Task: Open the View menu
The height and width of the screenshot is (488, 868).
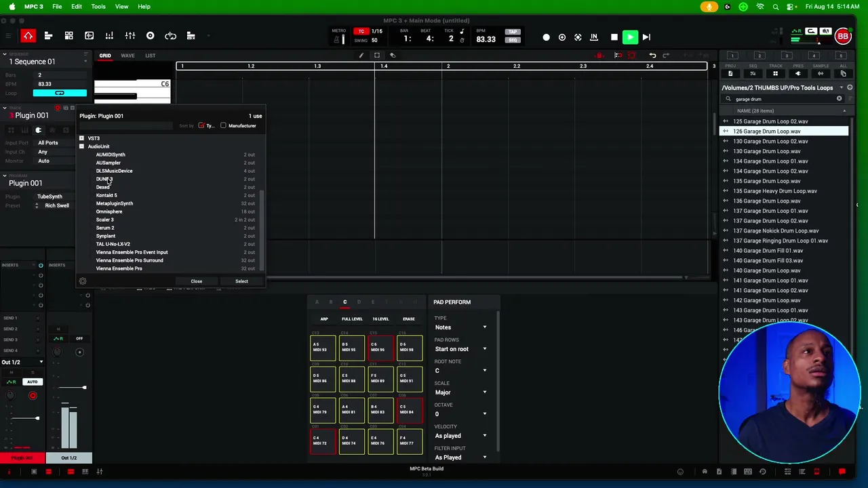Action: point(122,7)
